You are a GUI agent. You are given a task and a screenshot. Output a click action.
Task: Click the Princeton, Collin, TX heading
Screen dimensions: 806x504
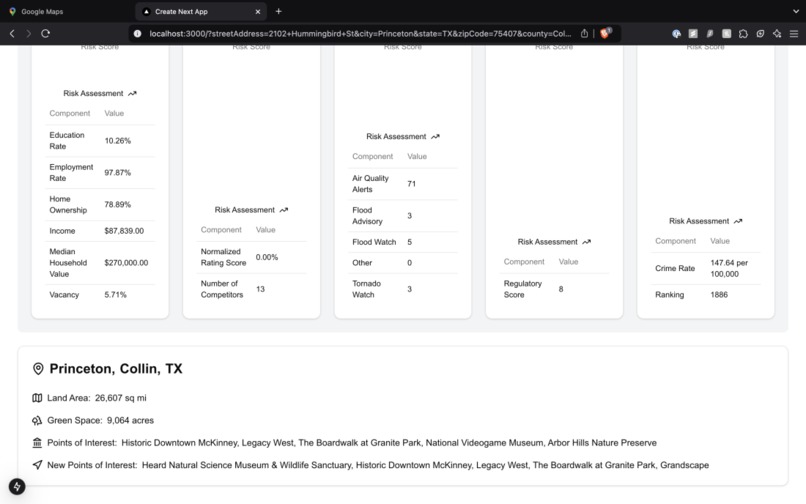coord(116,369)
